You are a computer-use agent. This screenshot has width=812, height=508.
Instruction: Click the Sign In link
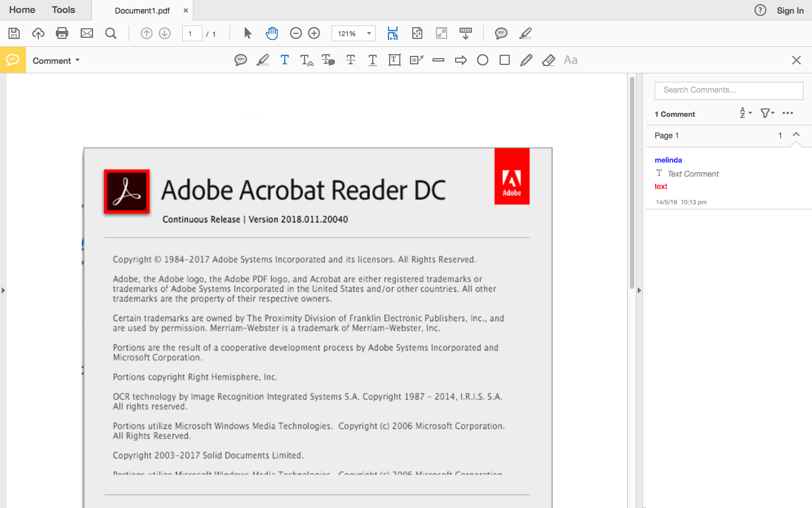tap(790, 10)
